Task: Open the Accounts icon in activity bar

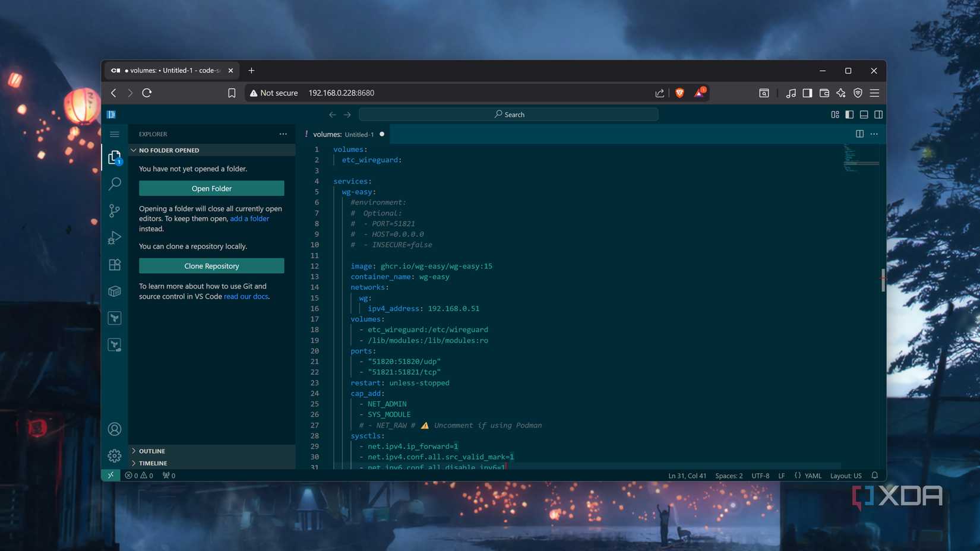Action: [115, 429]
